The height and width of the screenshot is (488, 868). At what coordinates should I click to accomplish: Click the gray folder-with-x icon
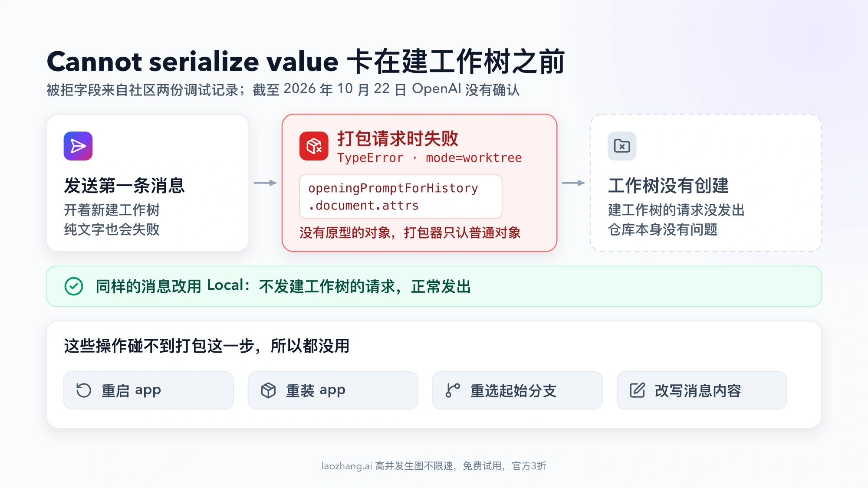(622, 146)
